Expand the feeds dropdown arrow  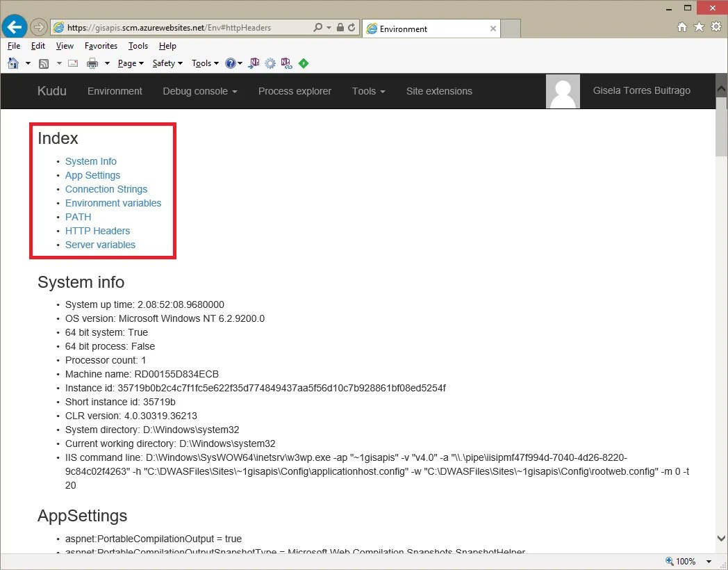coord(59,63)
